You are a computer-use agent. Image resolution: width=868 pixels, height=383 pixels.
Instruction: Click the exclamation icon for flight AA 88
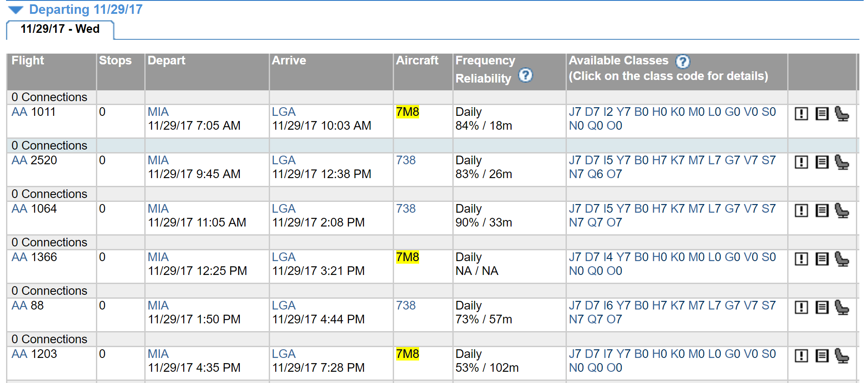[x=801, y=307]
